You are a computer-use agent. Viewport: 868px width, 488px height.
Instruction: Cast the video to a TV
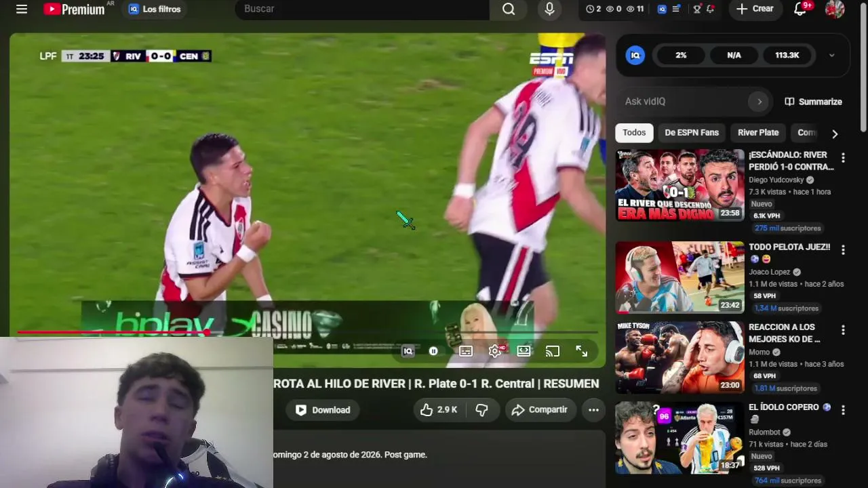pos(553,351)
